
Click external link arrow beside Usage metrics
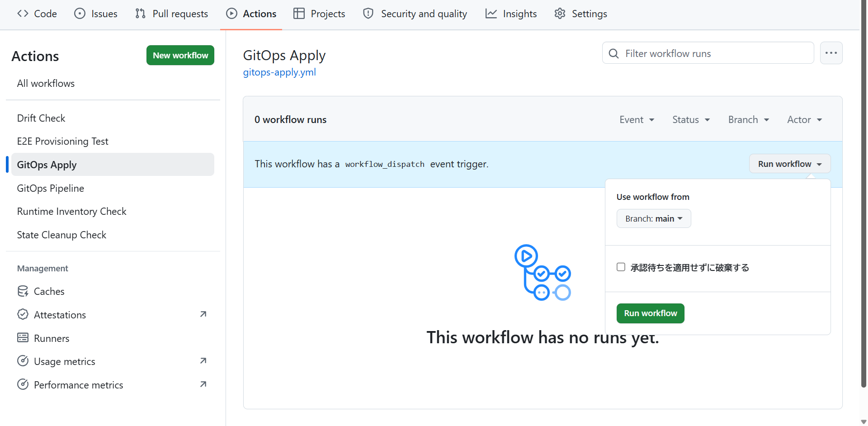pyautogui.click(x=203, y=360)
